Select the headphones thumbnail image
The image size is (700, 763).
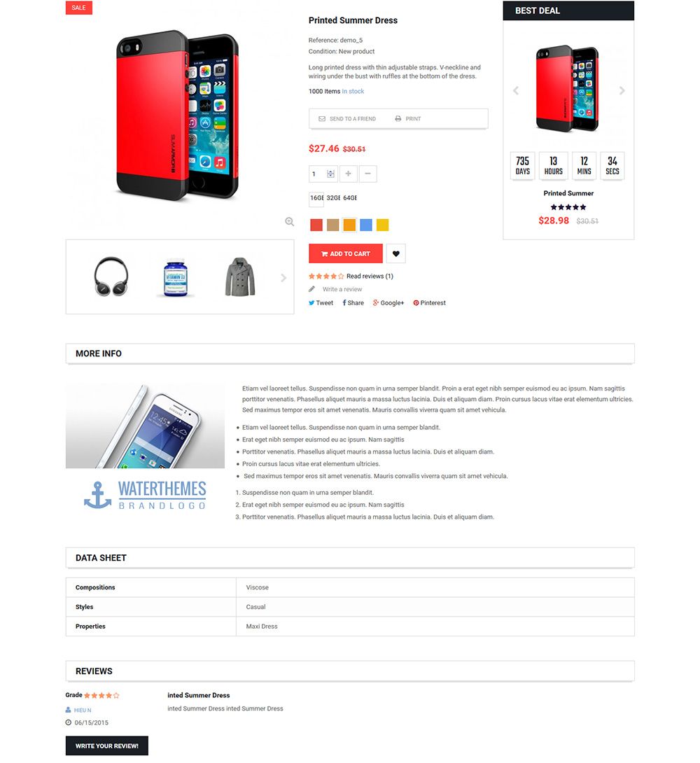tap(111, 276)
